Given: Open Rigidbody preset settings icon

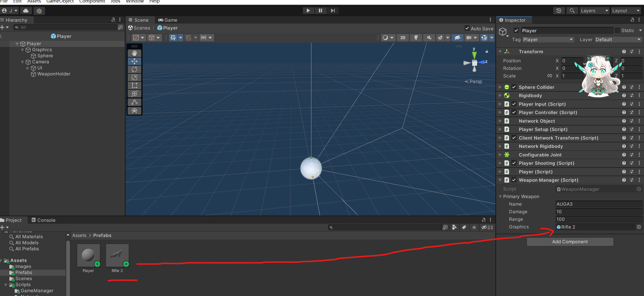Looking at the screenshot, I should pos(632,95).
